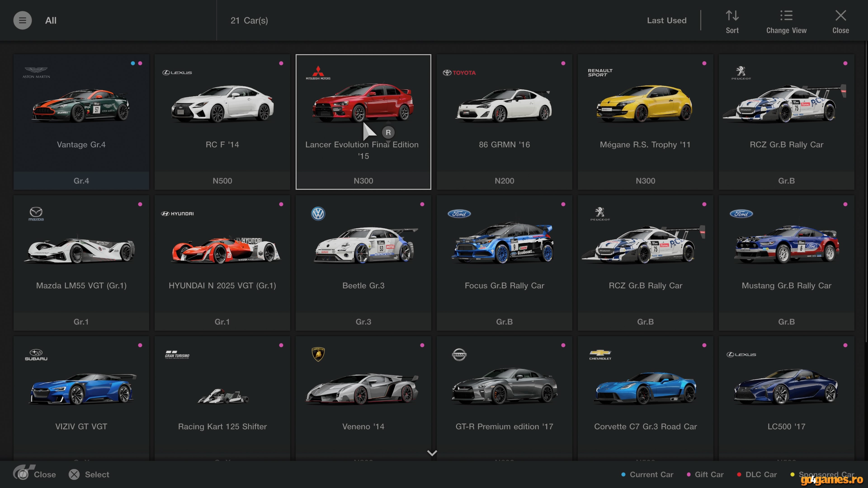Select the Mégane R.S. Trophy '11

tap(645, 122)
